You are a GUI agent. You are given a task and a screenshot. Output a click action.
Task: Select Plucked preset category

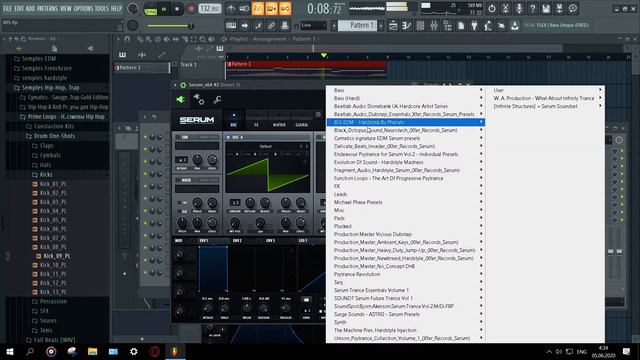click(x=405, y=226)
